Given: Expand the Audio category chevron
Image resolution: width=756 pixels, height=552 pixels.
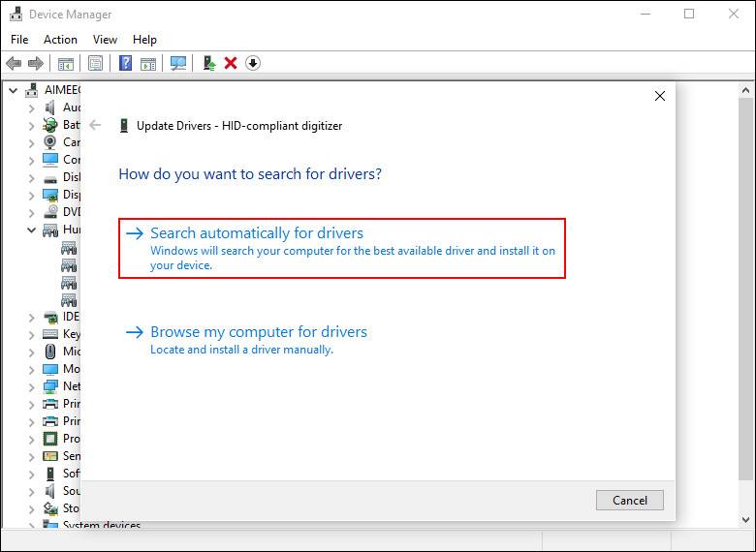Looking at the screenshot, I should (x=31, y=107).
